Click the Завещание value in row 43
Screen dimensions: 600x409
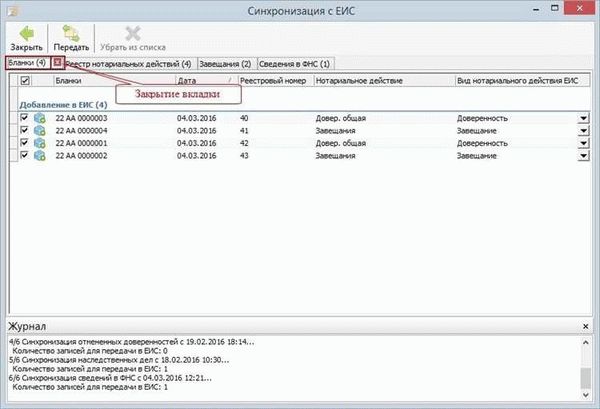476,156
